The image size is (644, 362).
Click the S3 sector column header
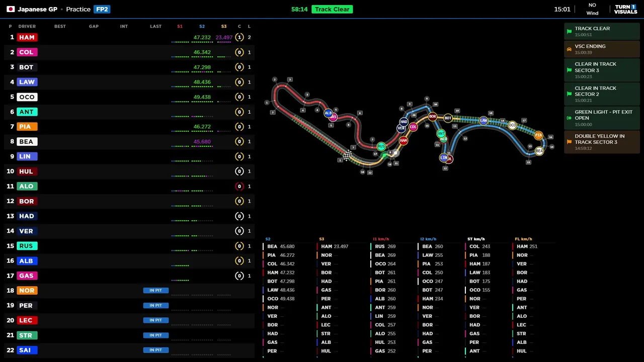point(224,26)
